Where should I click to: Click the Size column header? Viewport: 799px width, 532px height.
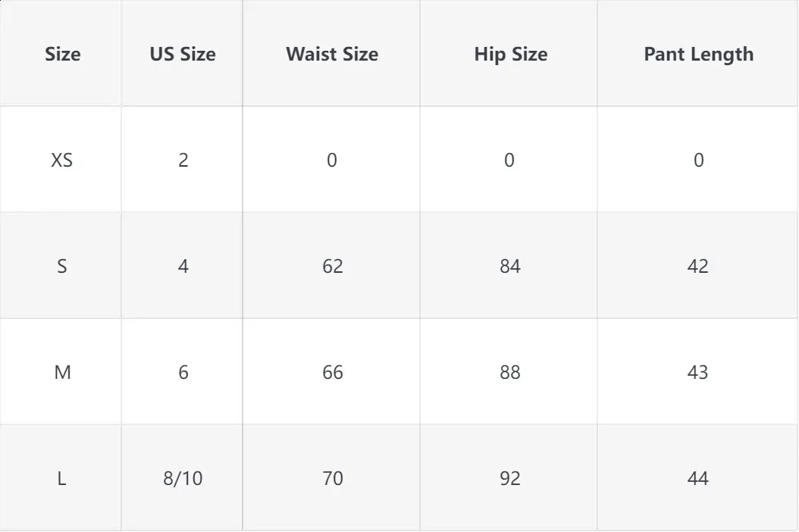tap(62, 54)
